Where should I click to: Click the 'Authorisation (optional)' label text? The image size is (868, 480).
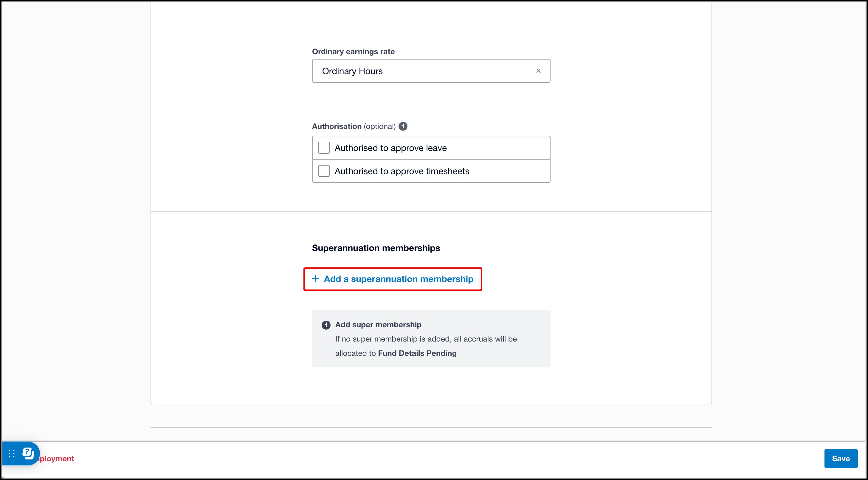click(x=354, y=126)
